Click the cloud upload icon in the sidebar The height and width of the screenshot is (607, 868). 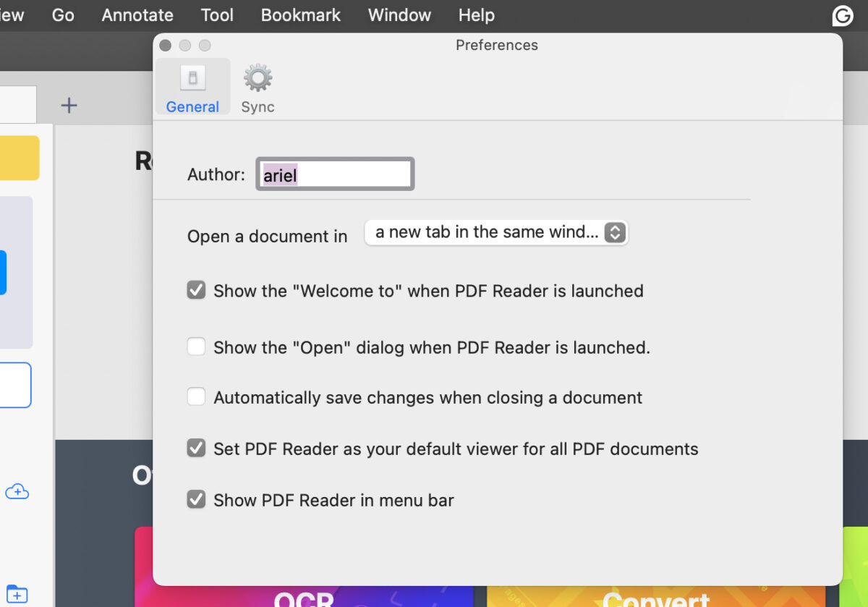(x=17, y=491)
